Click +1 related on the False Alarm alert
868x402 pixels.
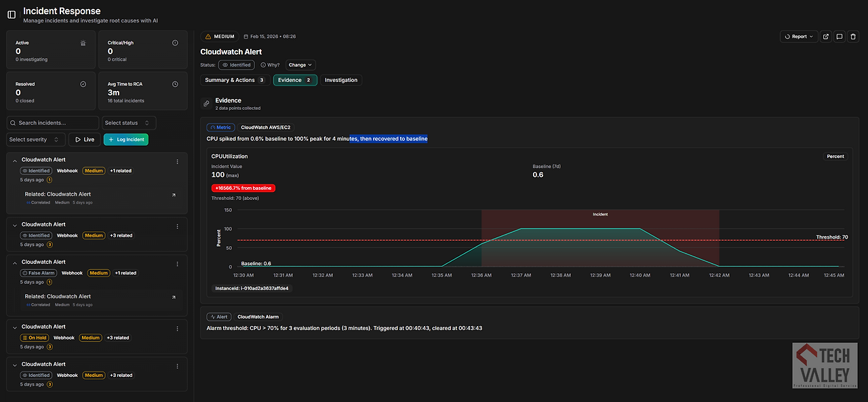point(125,273)
